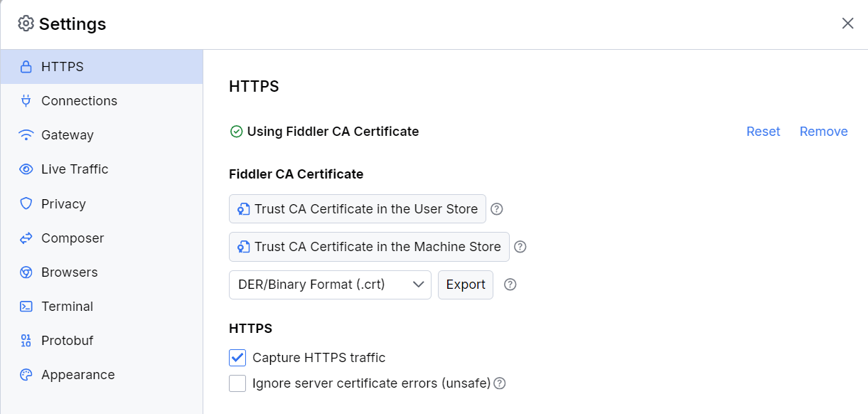868x414 pixels.
Task: Click the Terminal sidebar icon
Action: [26, 306]
